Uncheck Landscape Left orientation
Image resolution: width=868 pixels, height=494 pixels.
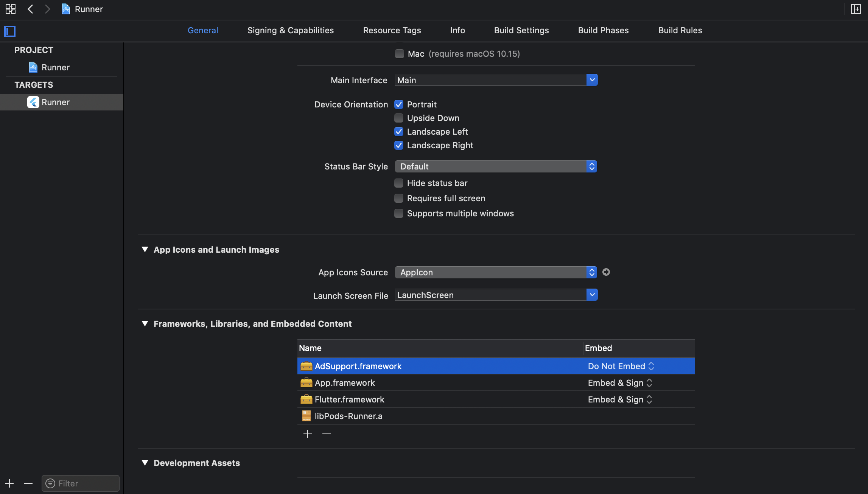pos(399,132)
